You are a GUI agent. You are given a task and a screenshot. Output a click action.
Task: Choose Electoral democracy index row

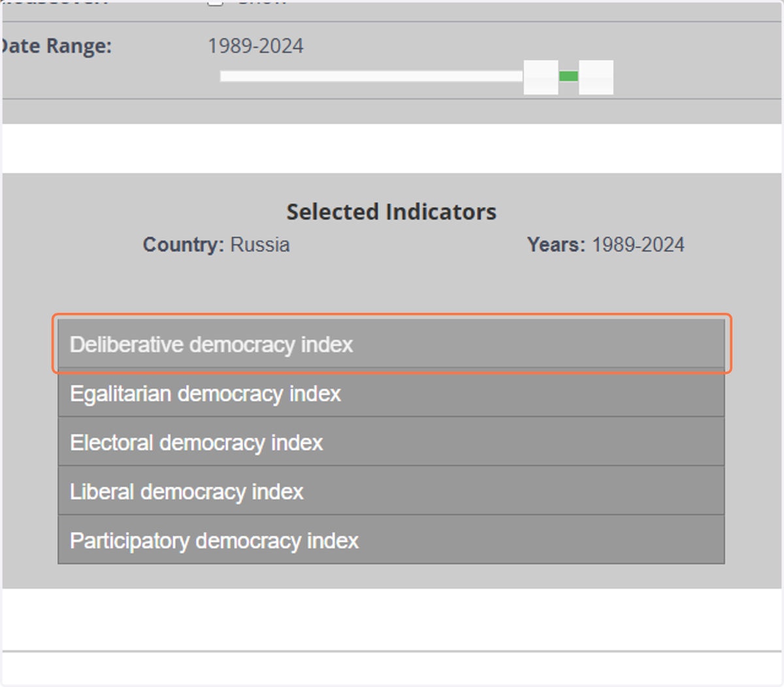(x=391, y=442)
